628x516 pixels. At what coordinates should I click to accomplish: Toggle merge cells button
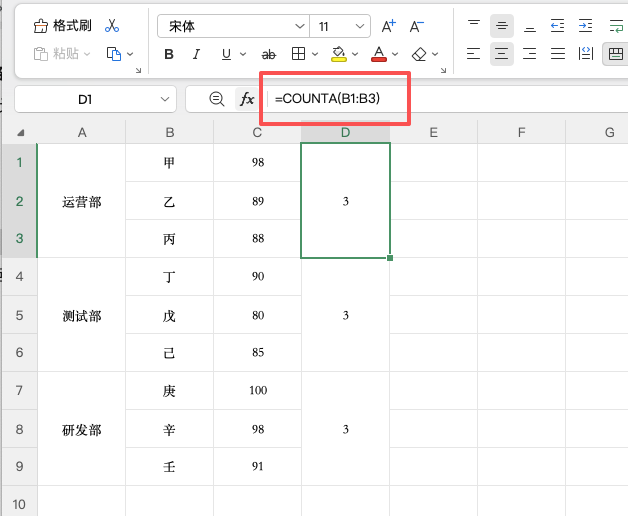tap(616, 54)
